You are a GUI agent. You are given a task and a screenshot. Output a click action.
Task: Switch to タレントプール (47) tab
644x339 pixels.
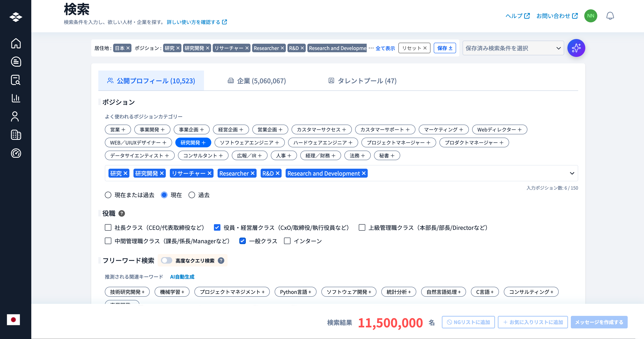click(x=362, y=80)
